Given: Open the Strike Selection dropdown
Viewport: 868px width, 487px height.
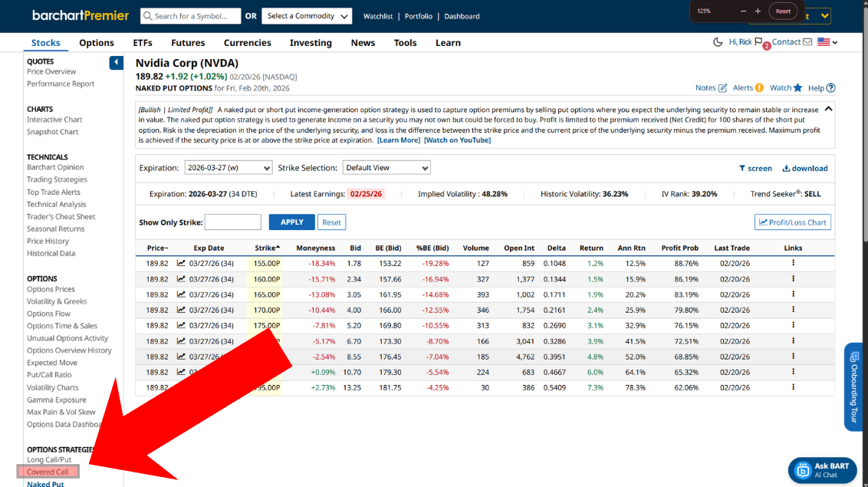Looking at the screenshot, I should (386, 168).
